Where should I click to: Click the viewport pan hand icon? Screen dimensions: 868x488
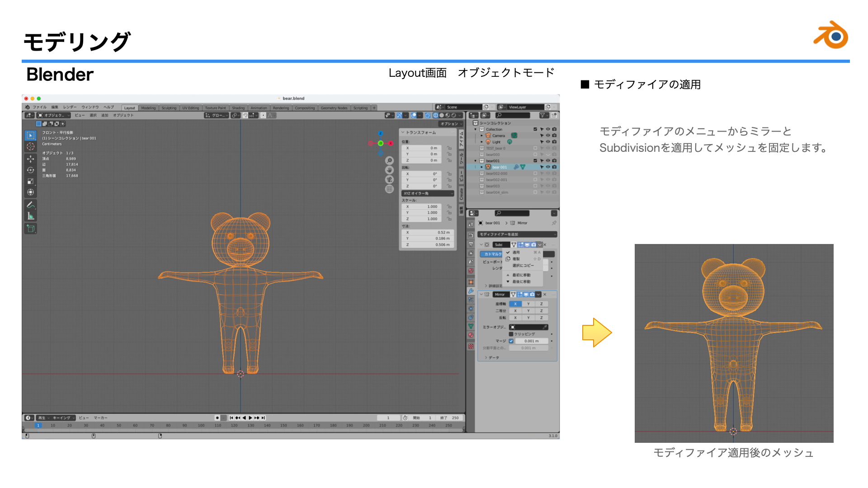389,170
